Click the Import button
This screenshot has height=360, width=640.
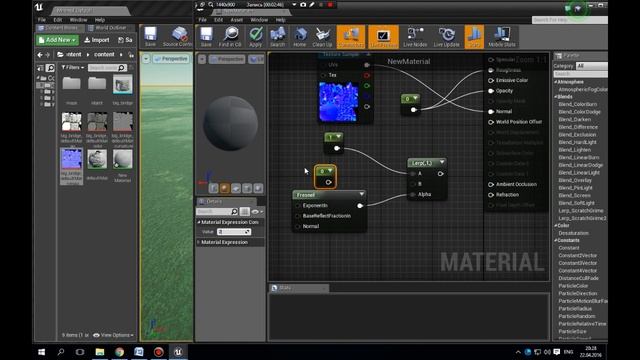pyautogui.click(x=97, y=40)
